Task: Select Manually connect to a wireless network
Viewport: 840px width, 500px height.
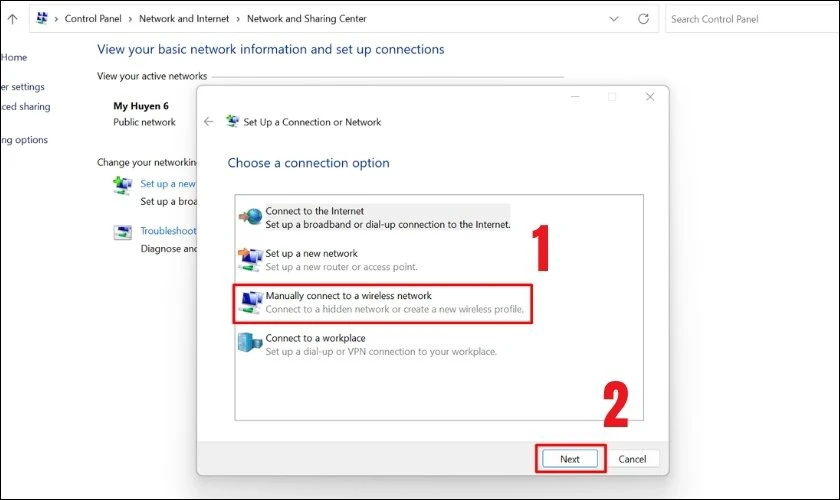Action: click(x=382, y=303)
